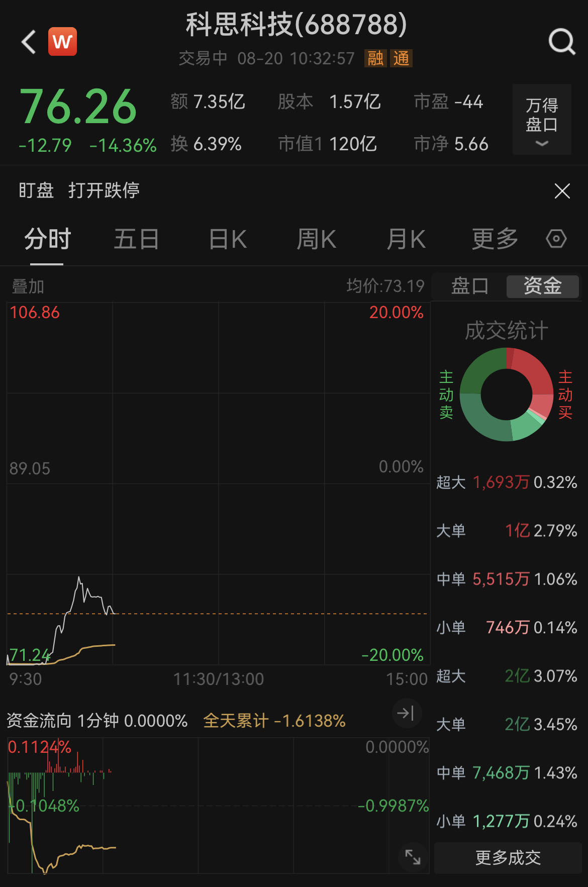Open the red W app logo

click(x=62, y=42)
